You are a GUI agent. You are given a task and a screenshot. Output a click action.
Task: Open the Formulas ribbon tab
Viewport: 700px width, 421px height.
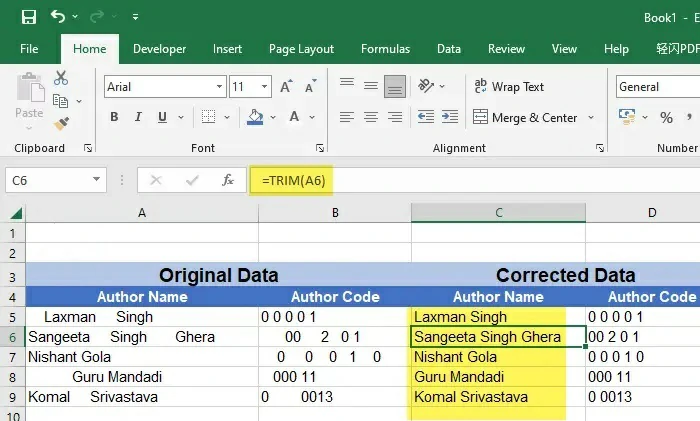coord(385,49)
